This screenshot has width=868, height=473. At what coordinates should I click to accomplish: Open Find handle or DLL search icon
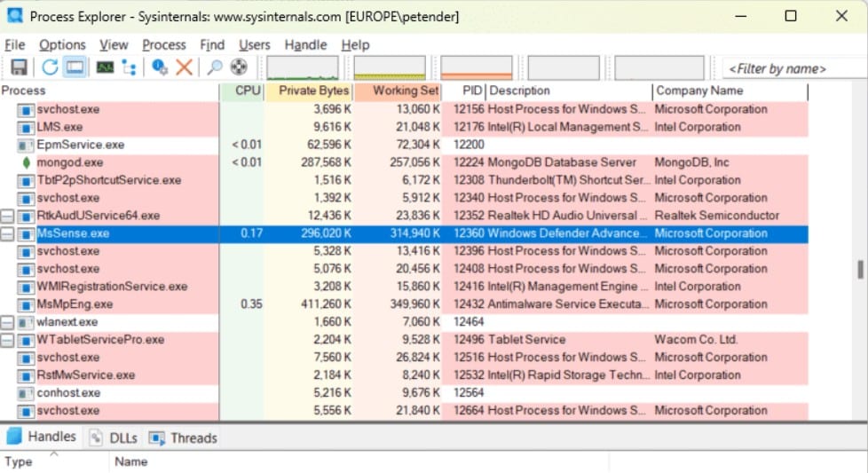point(214,67)
